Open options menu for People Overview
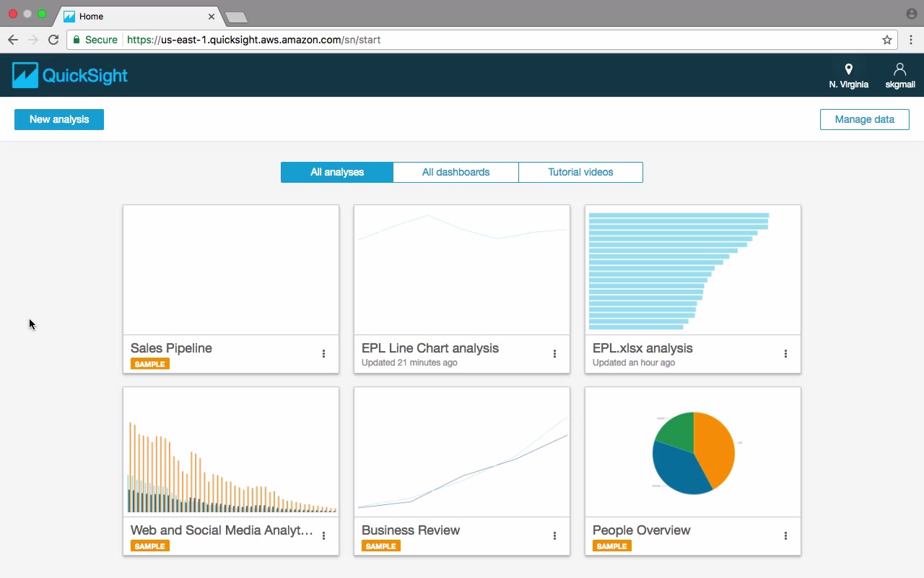 (785, 536)
